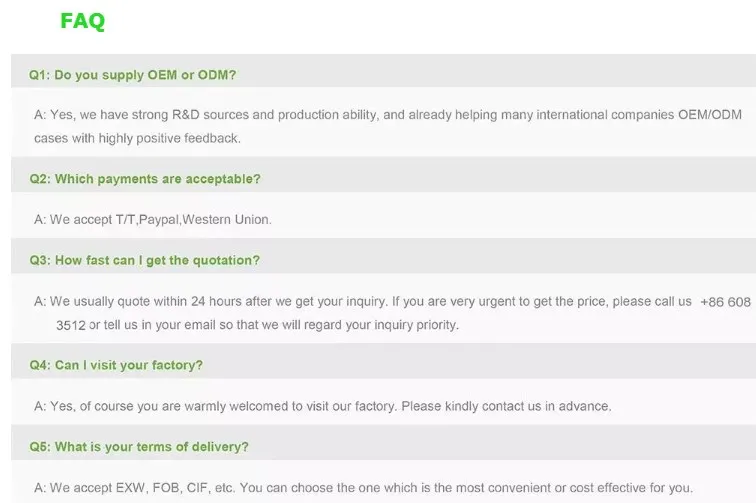Click the Q1 answer about R&D sources

(x=388, y=126)
